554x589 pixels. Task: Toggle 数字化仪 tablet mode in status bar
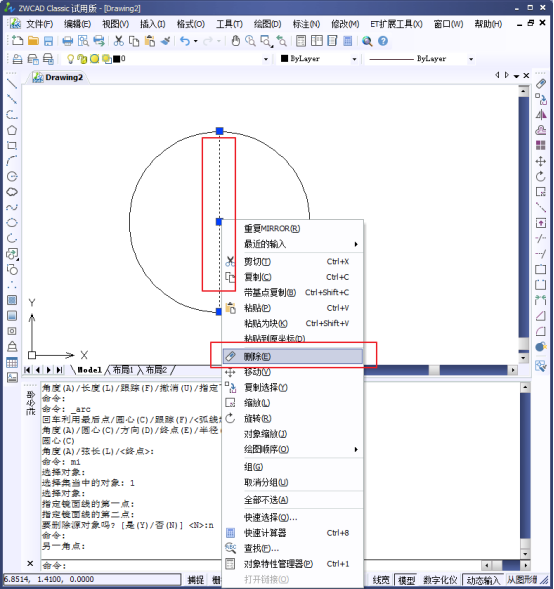coord(440,580)
